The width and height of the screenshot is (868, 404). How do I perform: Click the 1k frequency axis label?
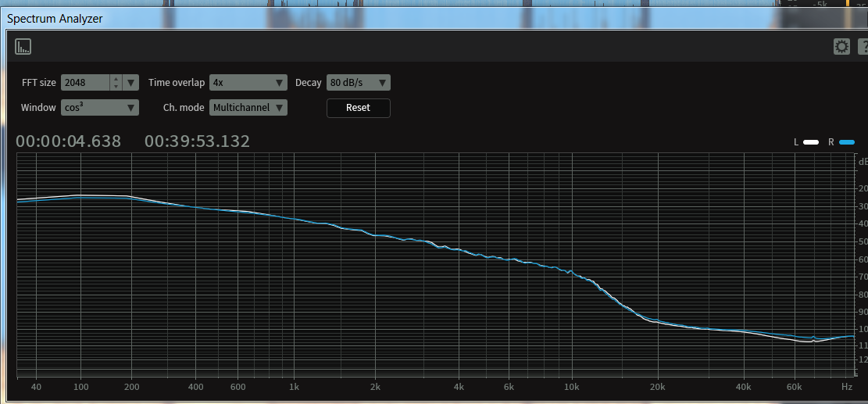point(294,386)
